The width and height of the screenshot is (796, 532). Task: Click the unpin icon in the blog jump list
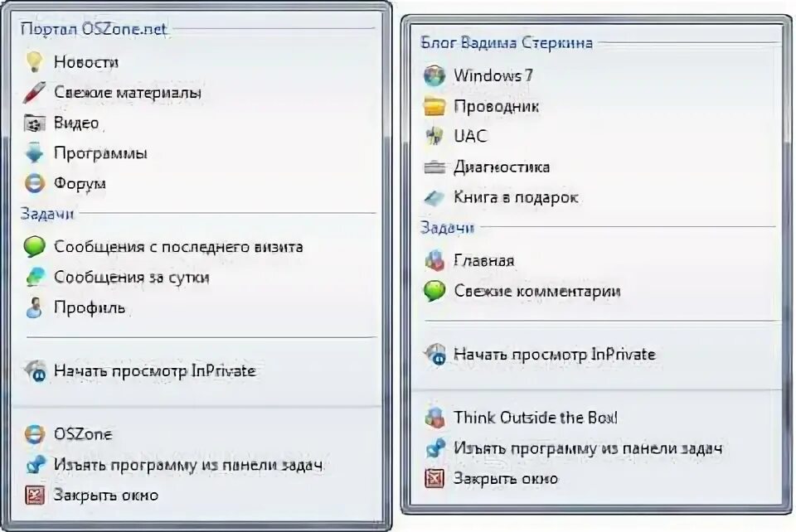[x=434, y=447]
